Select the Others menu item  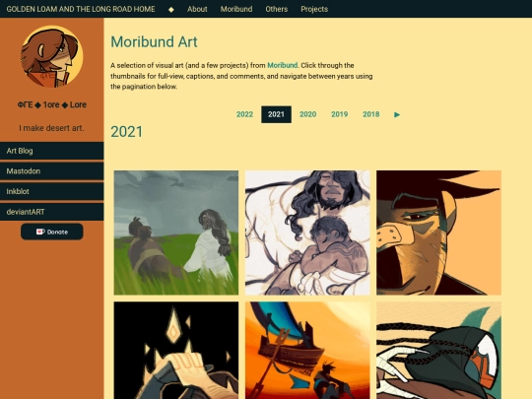277,9
